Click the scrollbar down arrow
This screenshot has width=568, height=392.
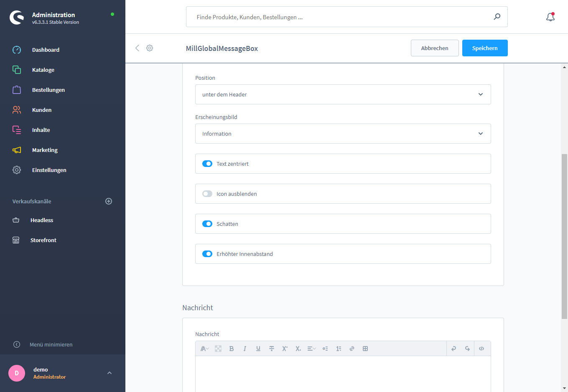coord(565,389)
